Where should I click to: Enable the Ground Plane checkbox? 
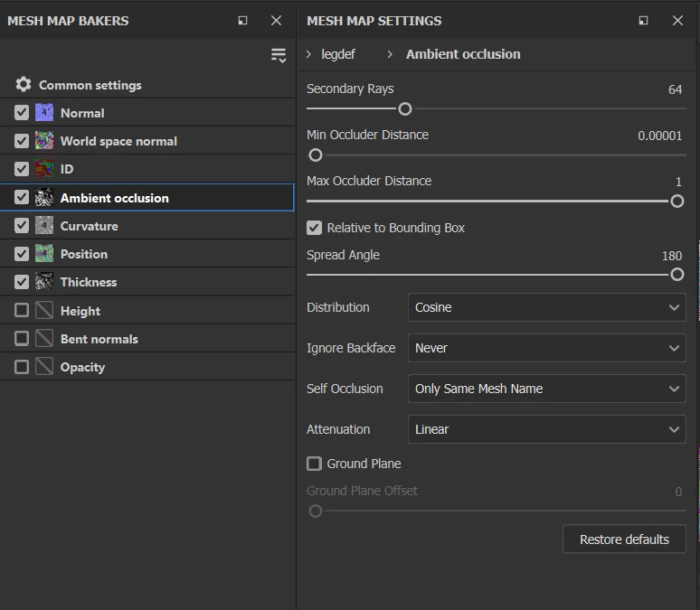315,464
